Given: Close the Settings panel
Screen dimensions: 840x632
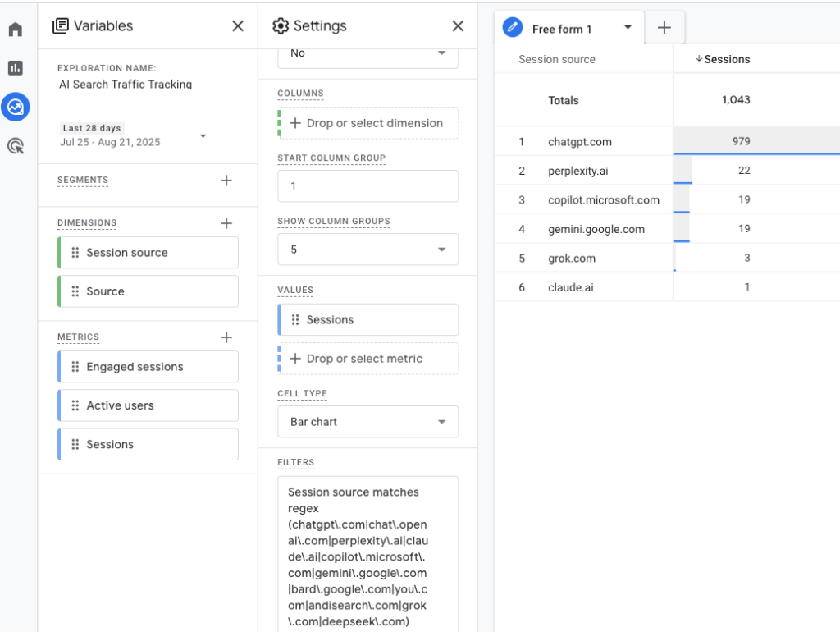Looking at the screenshot, I should coord(458,25).
